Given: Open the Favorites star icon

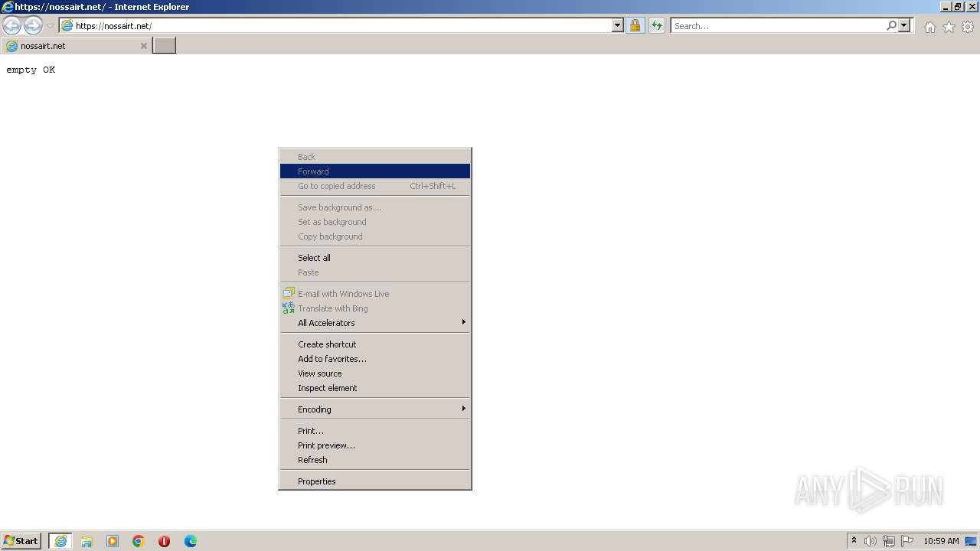Looking at the screenshot, I should click(x=949, y=27).
